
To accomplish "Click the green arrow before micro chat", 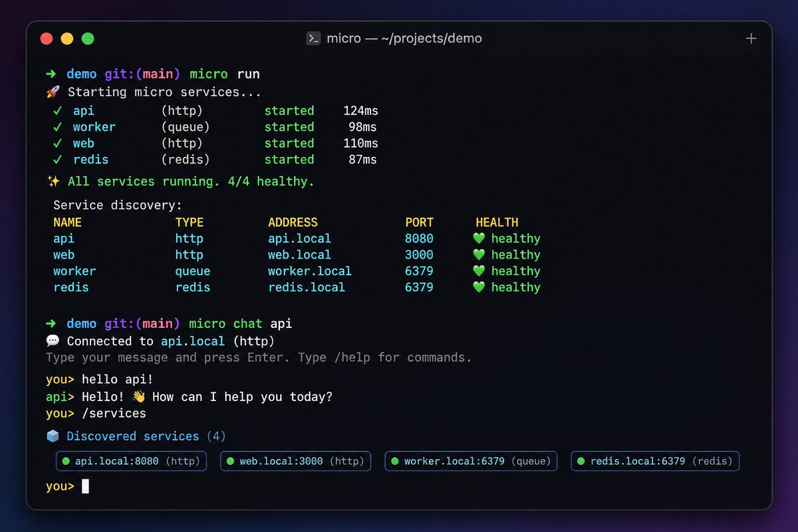I will pos(51,324).
